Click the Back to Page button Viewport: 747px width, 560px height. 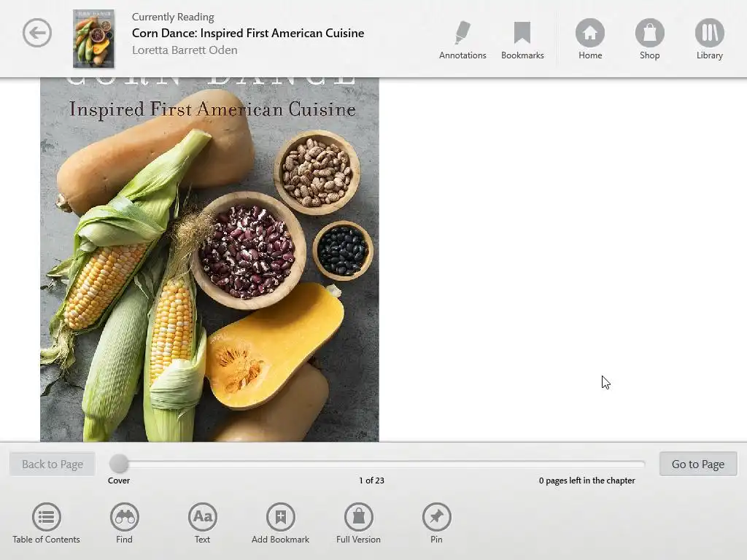pos(53,464)
